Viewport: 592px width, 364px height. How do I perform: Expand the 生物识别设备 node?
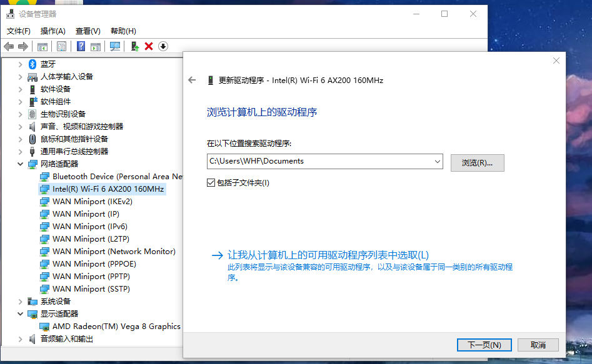click(x=21, y=114)
